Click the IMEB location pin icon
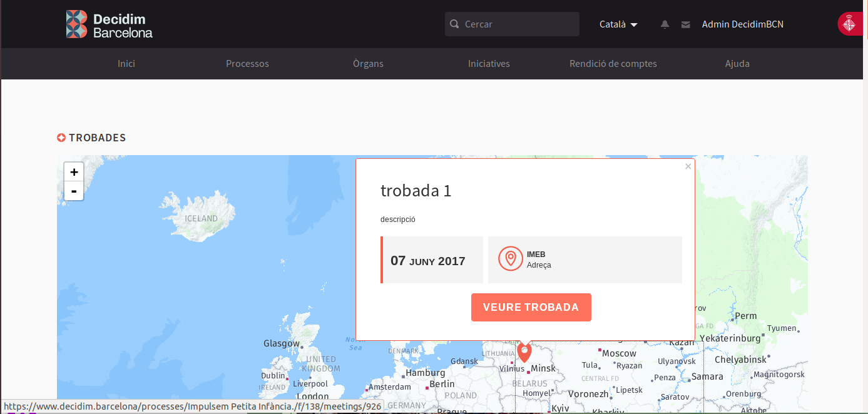The height and width of the screenshot is (414, 868). (511, 259)
